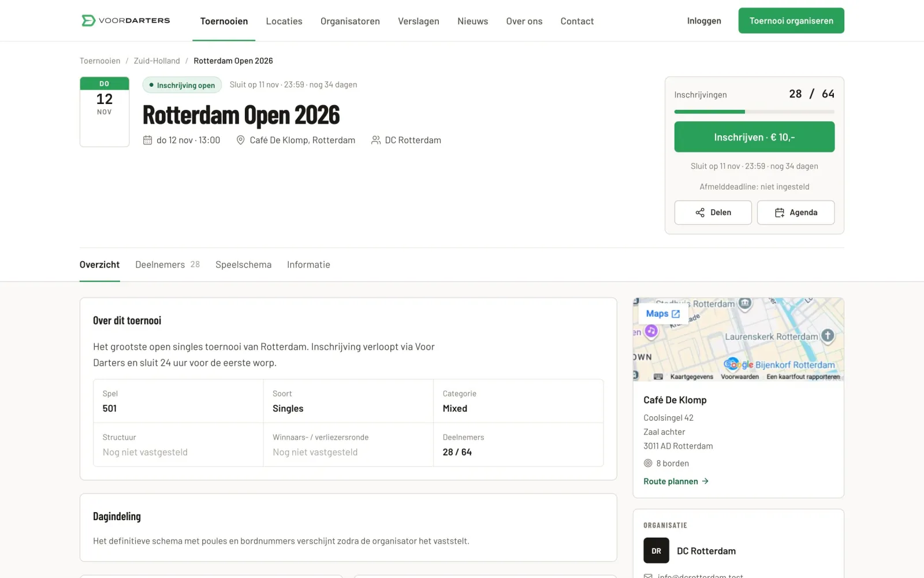Click the Inschrijving open status badge
Screen dimensions: 924x578
pos(182,85)
